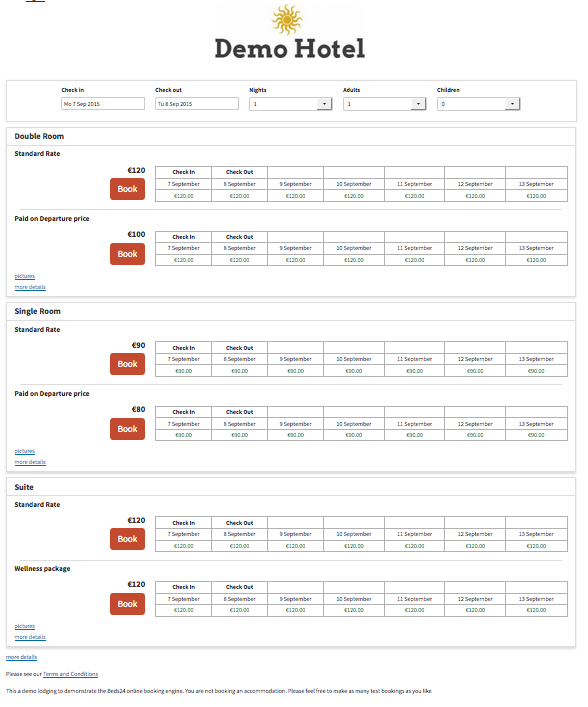Open more details link for Single Room

point(30,462)
